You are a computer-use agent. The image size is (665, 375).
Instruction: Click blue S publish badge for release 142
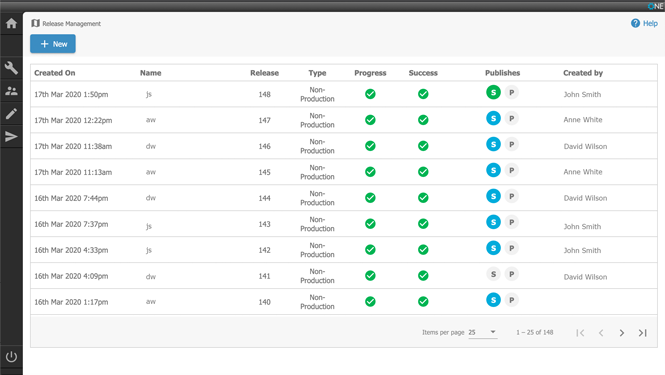(493, 248)
